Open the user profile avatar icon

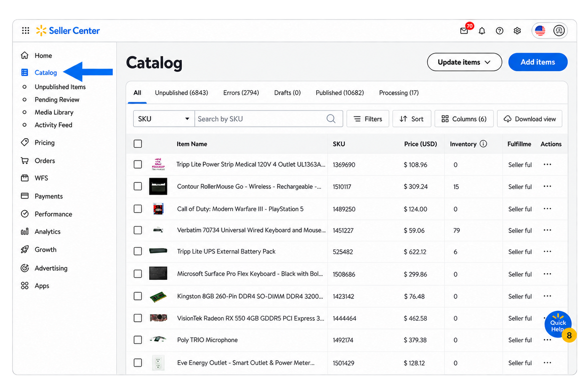coord(559,30)
